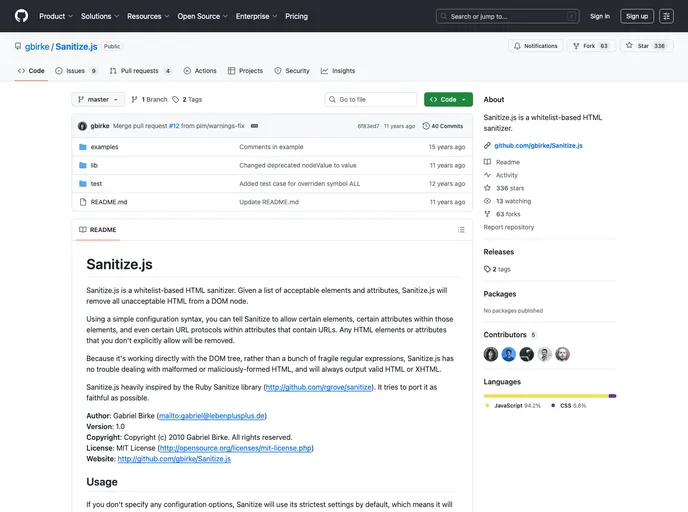Open the MIT license URL link

pyautogui.click(x=236, y=448)
